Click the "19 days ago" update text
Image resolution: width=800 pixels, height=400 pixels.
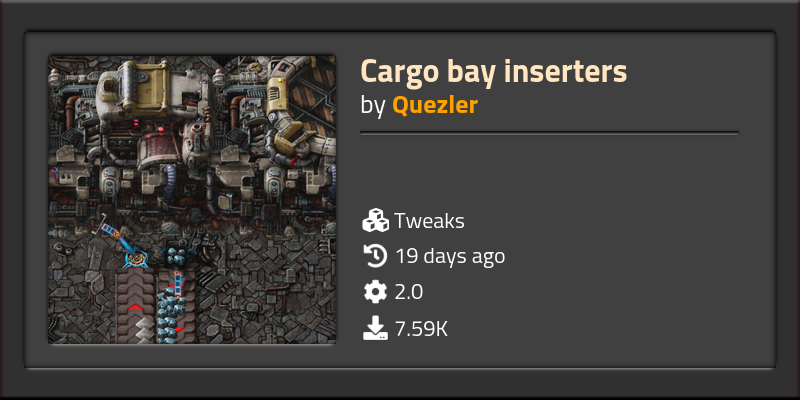pyautogui.click(x=449, y=257)
